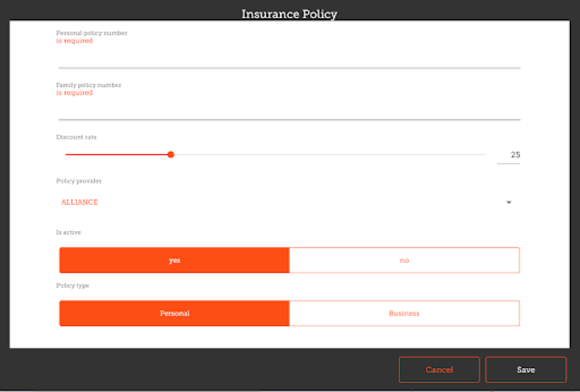Click the Family policy number label
The image size is (580, 392).
pos(88,85)
